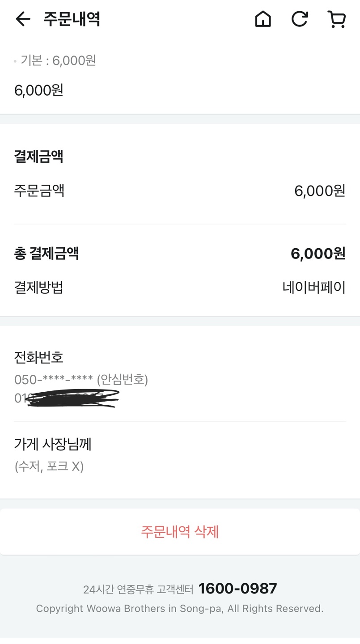Tap the 결제방법 label
Viewport: 360px width, 644px height.
click(x=38, y=287)
